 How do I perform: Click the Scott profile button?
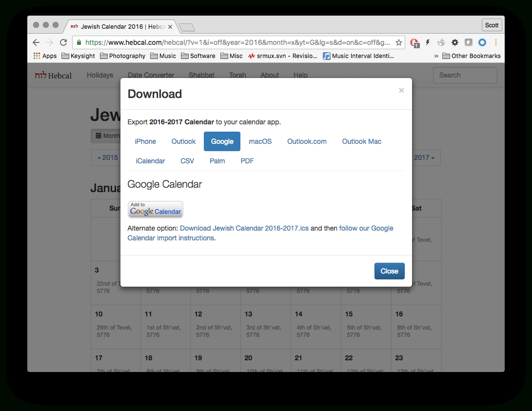(x=492, y=25)
